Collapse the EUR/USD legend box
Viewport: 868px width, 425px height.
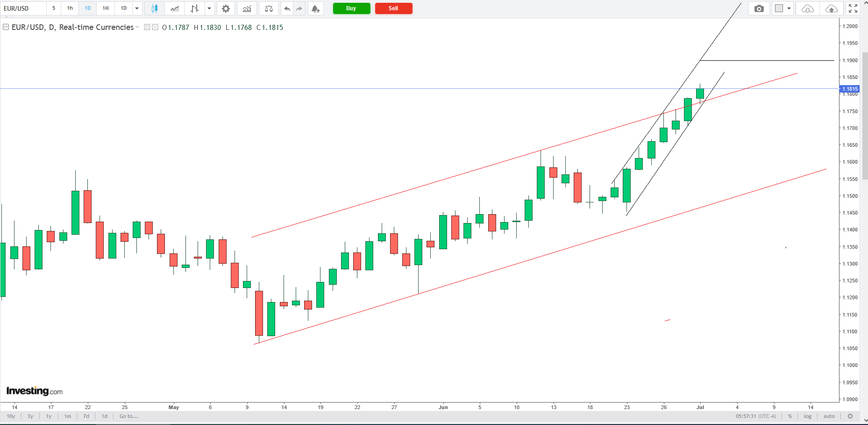(6, 27)
